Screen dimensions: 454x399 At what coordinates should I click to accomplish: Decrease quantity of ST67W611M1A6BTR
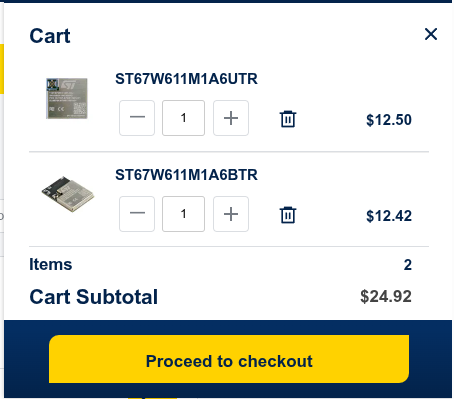pyautogui.click(x=137, y=214)
